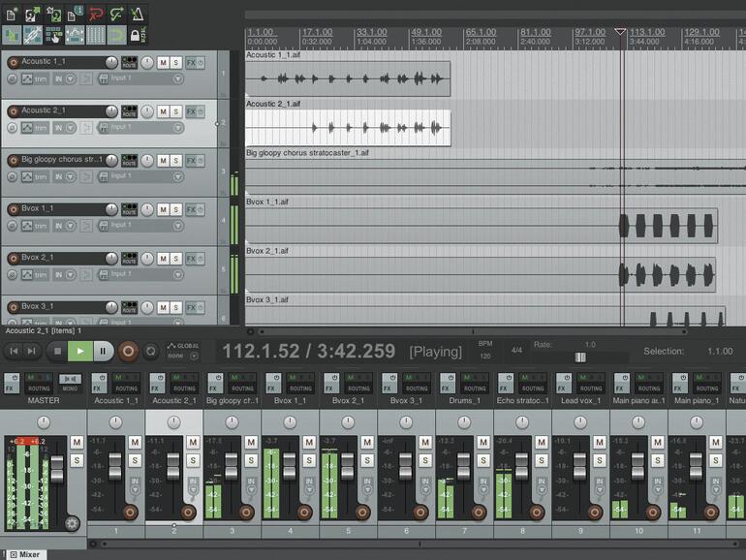Solo the Big gloopy chorus track

[176, 159]
